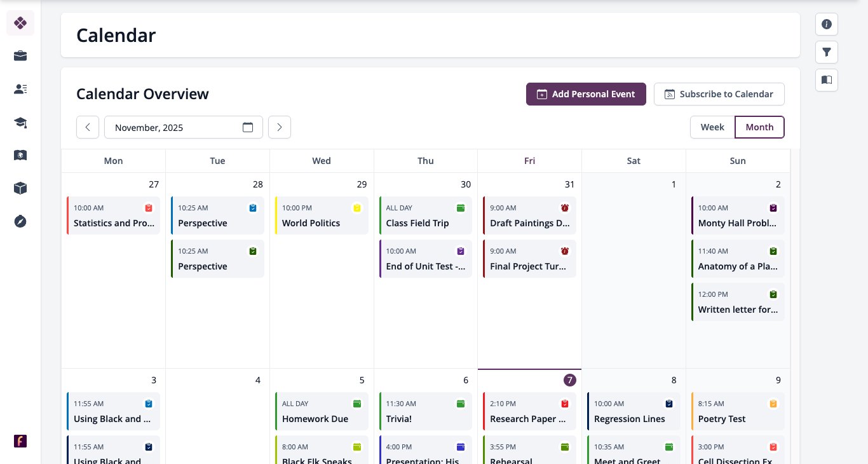Viewport: 868px width, 464px height.
Task: Click red clipboard icon on Research Paper
Action: click(x=565, y=404)
